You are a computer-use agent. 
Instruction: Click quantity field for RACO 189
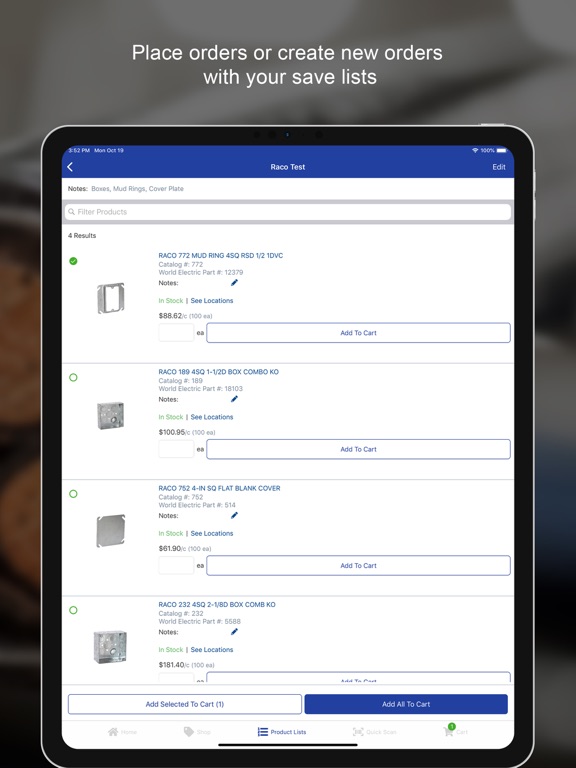176,449
